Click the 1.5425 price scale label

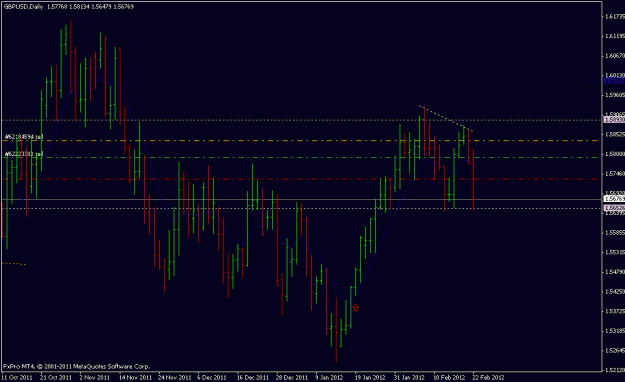tap(615, 291)
